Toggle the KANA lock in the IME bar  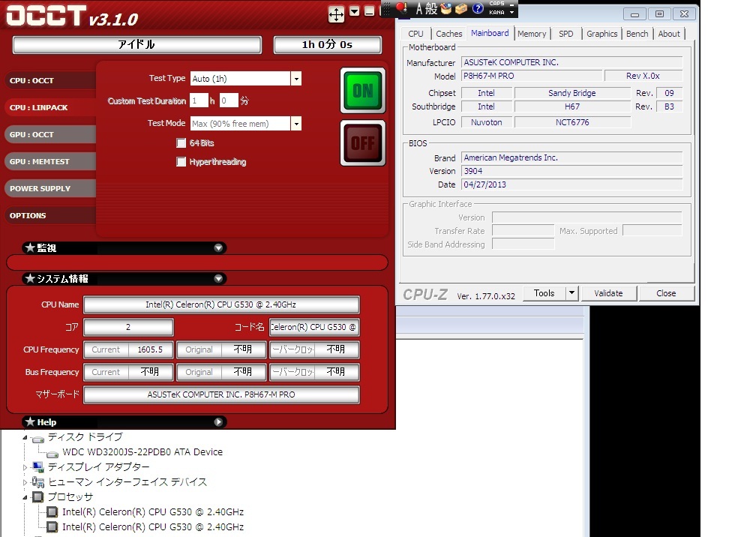pos(496,13)
